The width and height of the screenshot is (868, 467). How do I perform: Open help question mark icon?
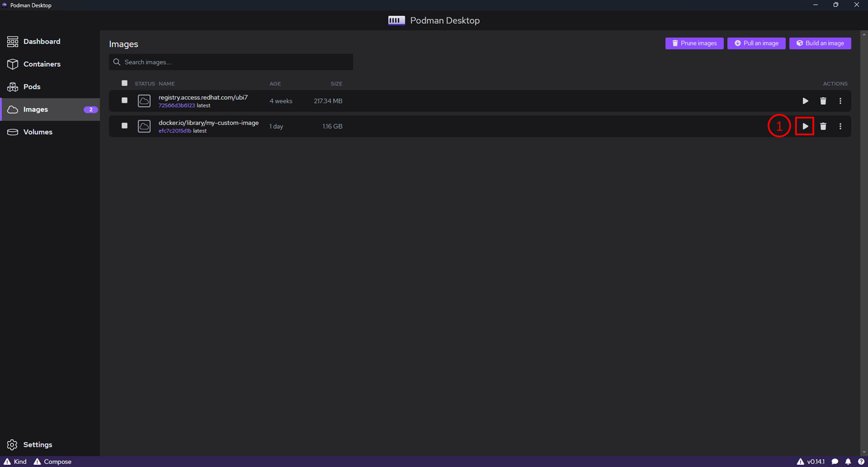861,462
